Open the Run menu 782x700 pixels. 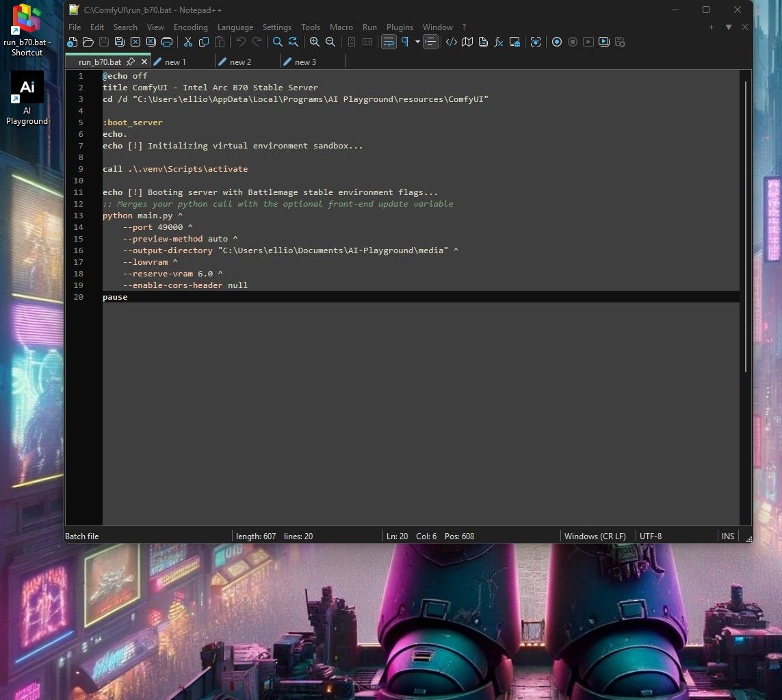[369, 27]
